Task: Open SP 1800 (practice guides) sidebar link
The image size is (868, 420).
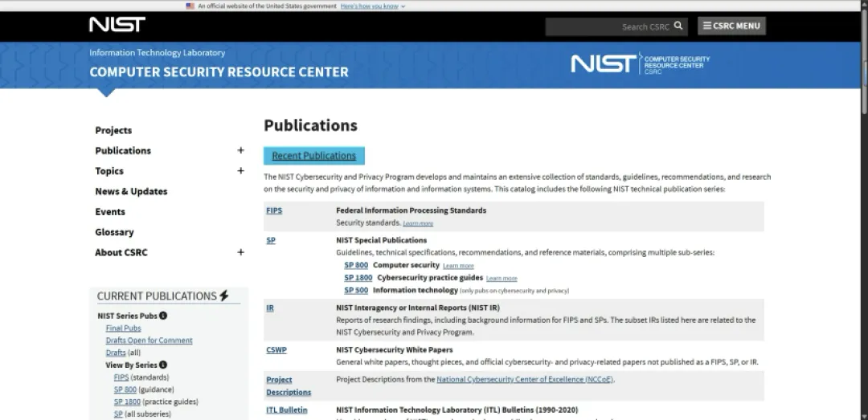Action: (x=127, y=402)
